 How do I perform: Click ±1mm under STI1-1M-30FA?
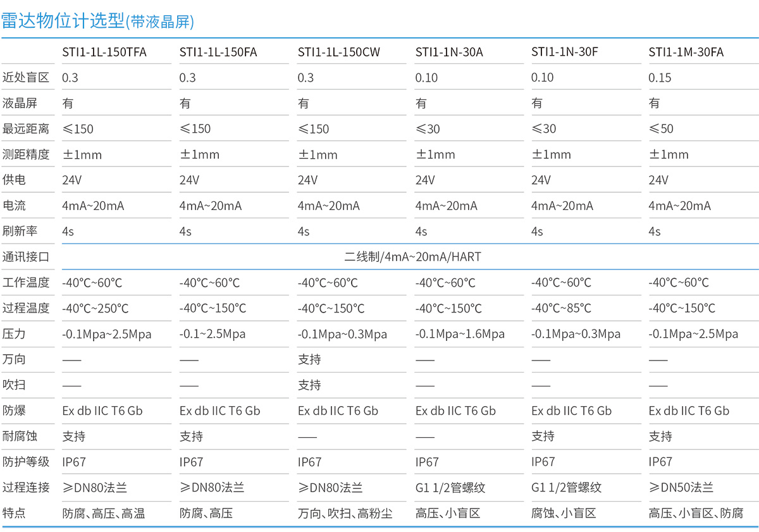click(669, 154)
